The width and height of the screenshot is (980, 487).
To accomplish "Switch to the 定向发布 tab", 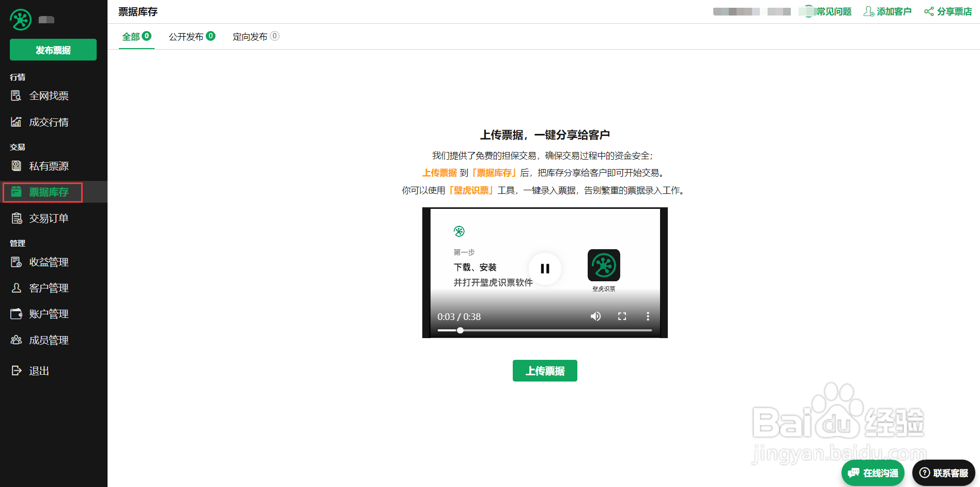I will [256, 37].
